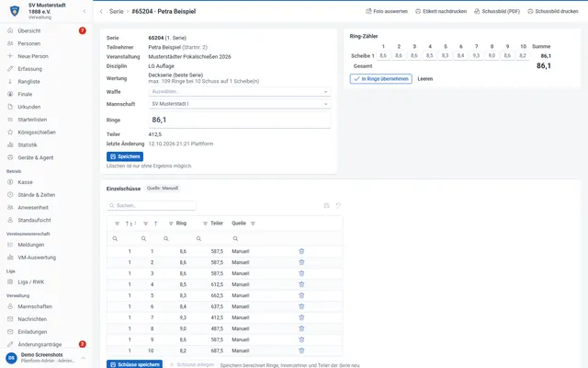Click Etikett nachdrucken

(441, 11)
